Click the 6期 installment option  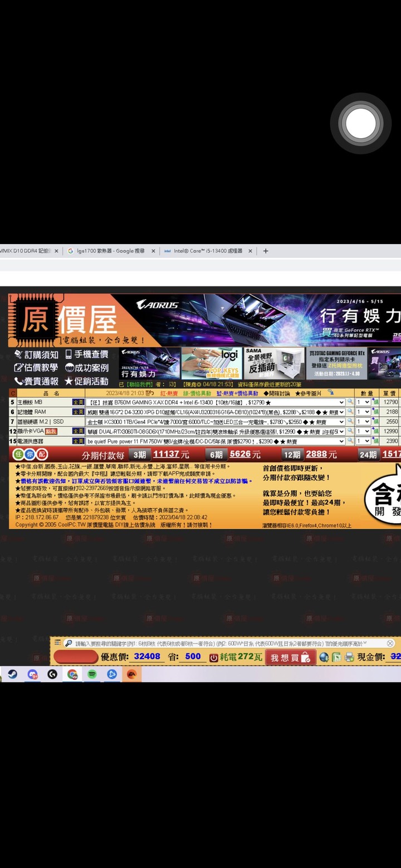coord(216,455)
